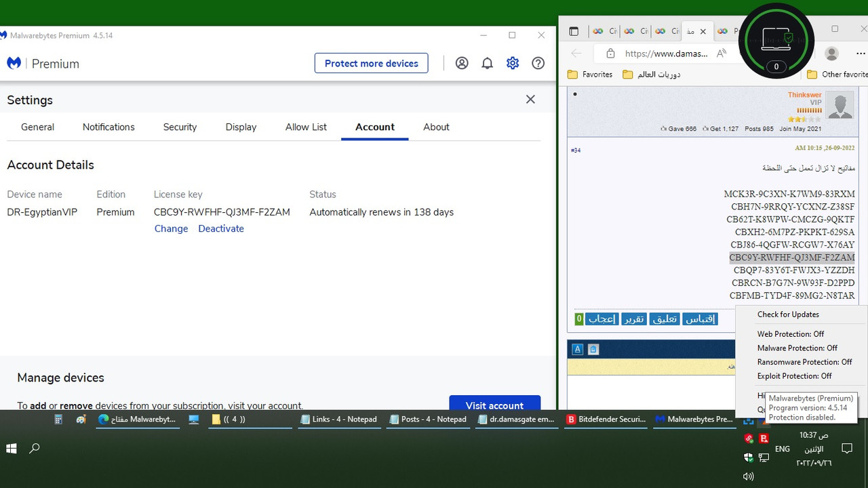Open the Edge browser profile icon

pos(831,53)
